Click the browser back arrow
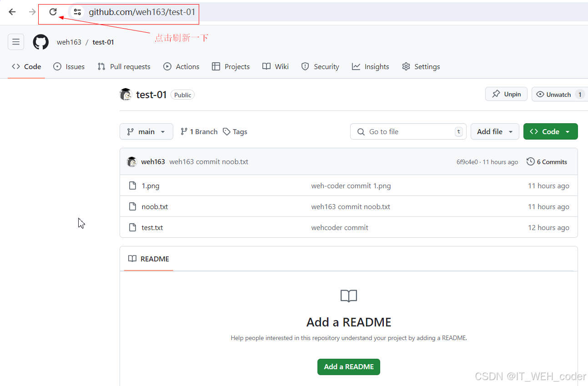 pos(12,12)
